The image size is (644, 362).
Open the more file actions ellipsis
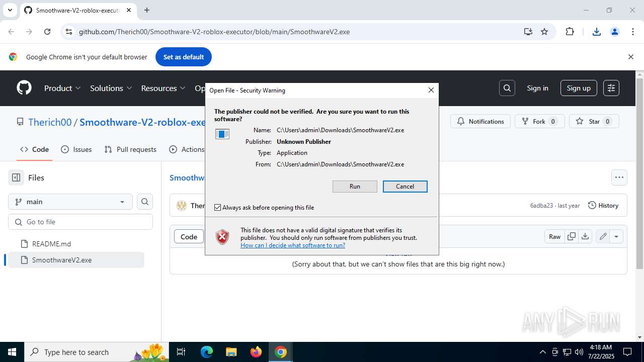click(x=619, y=177)
